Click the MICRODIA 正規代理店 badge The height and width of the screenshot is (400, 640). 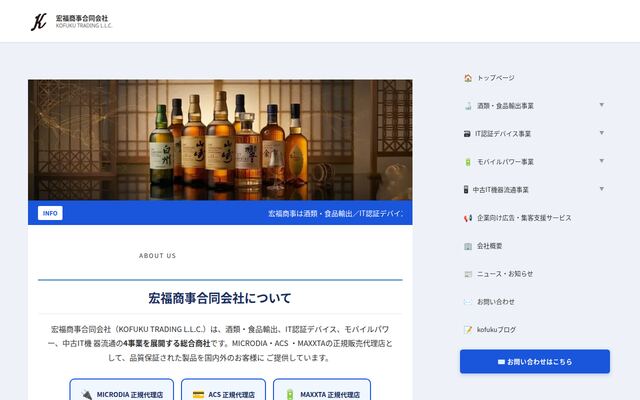pos(122,391)
